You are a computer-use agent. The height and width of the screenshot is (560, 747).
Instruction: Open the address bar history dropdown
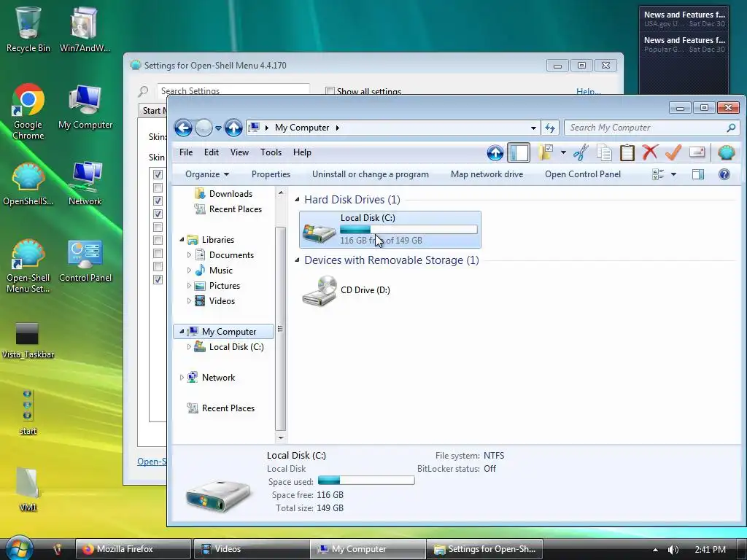533,128
